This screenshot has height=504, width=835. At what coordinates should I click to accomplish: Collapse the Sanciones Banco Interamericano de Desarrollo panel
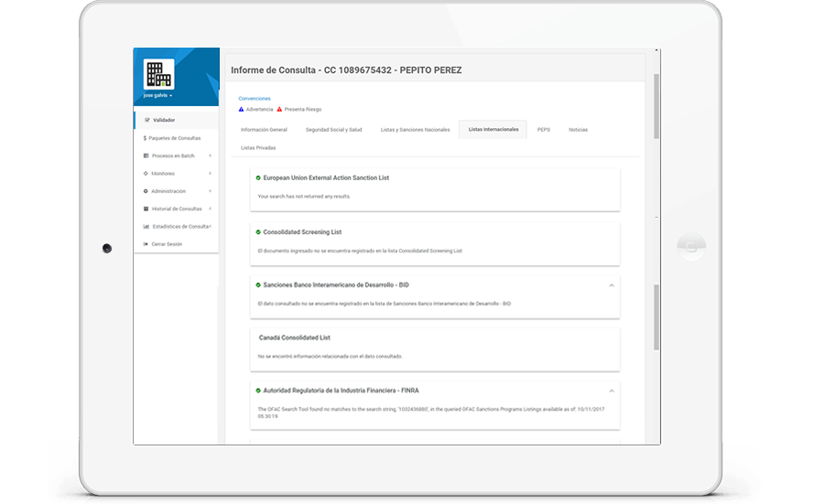click(612, 285)
